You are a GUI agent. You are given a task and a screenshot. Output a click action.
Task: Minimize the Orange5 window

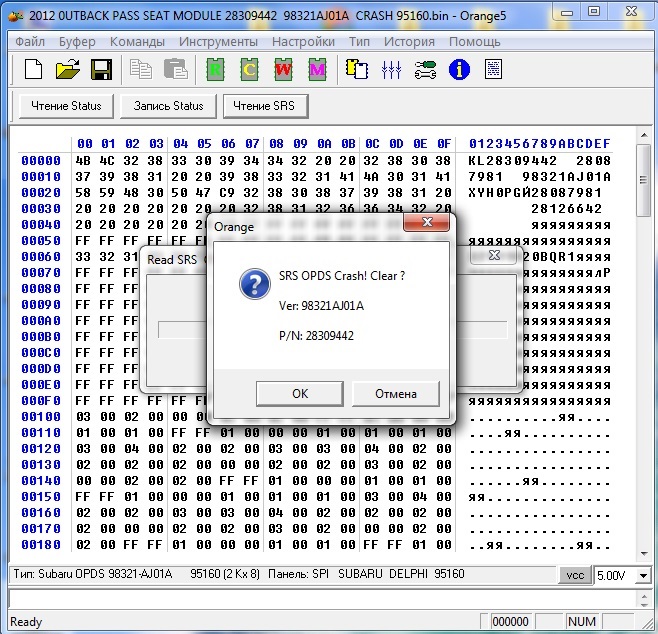(x=567, y=13)
